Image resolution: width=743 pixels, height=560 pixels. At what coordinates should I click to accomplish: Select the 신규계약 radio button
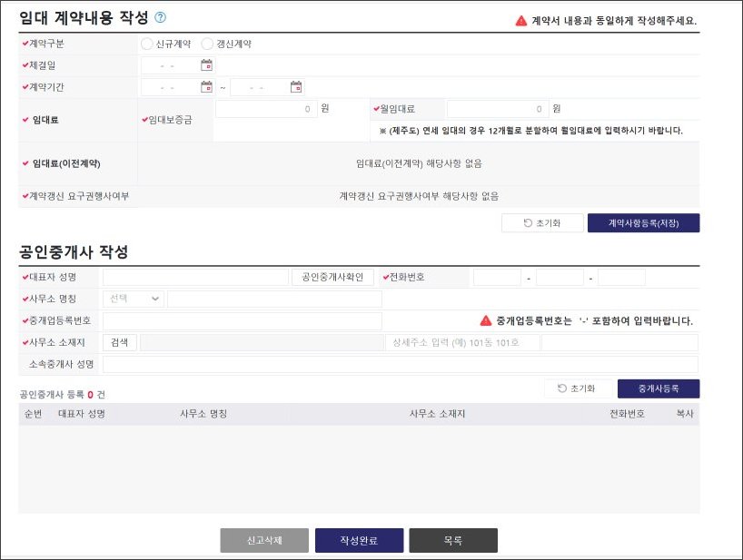coord(144,44)
